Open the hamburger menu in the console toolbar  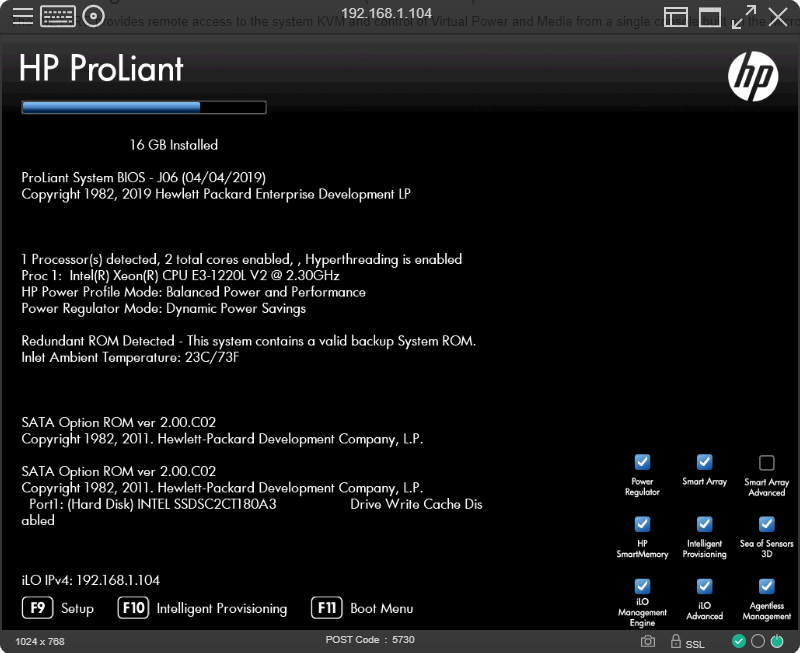(x=22, y=16)
